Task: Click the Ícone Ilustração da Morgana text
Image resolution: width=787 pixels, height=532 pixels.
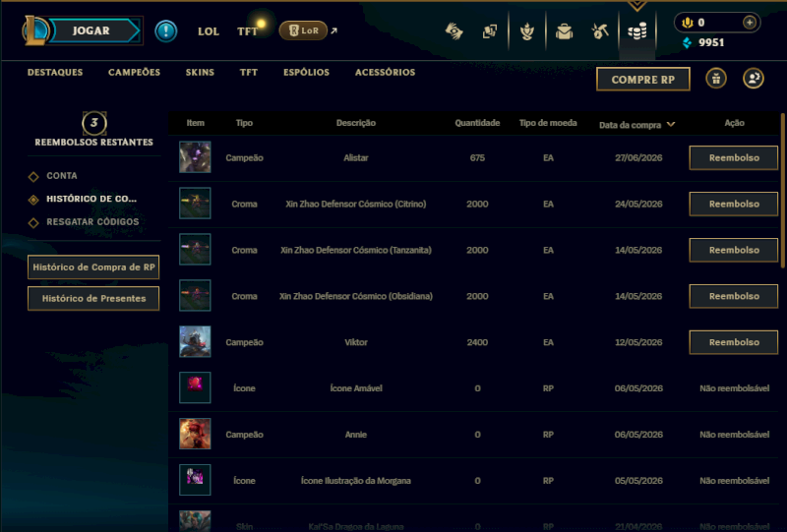Action: pyautogui.click(x=356, y=481)
